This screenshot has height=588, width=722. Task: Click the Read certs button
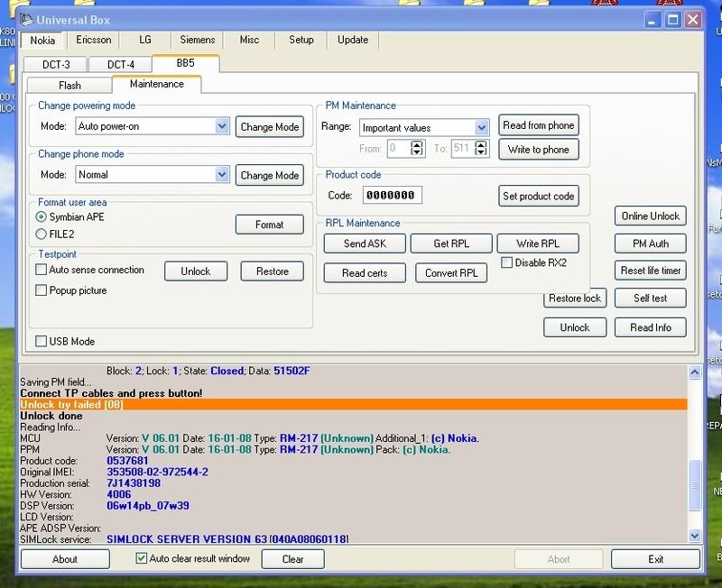365,273
